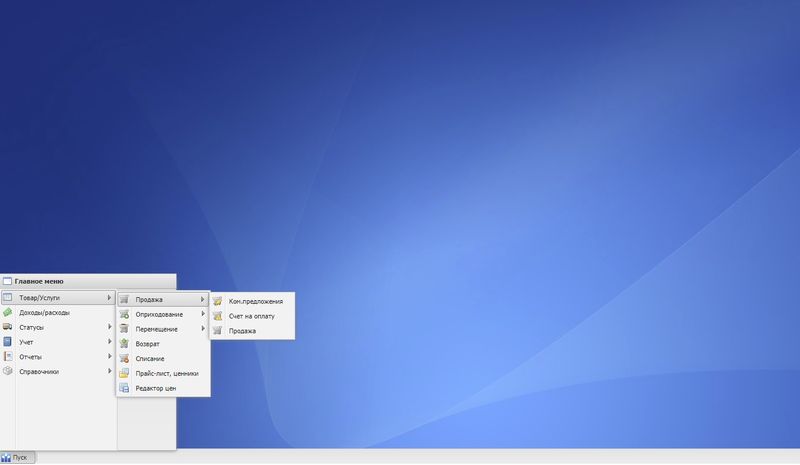Expand the Перемещение submenu arrow
Image resolution: width=800 pixels, height=465 pixels.
[x=203, y=329]
